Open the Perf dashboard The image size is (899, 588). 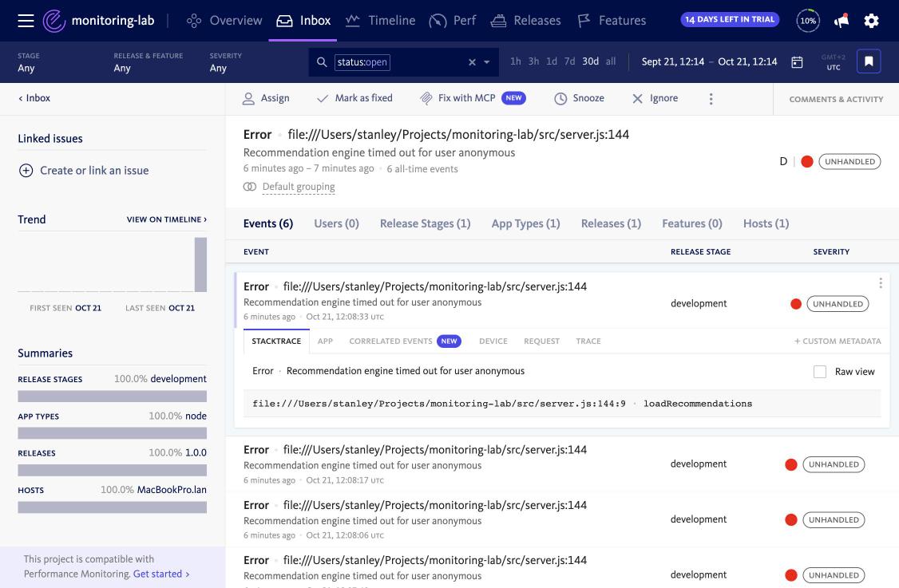tap(453, 21)
